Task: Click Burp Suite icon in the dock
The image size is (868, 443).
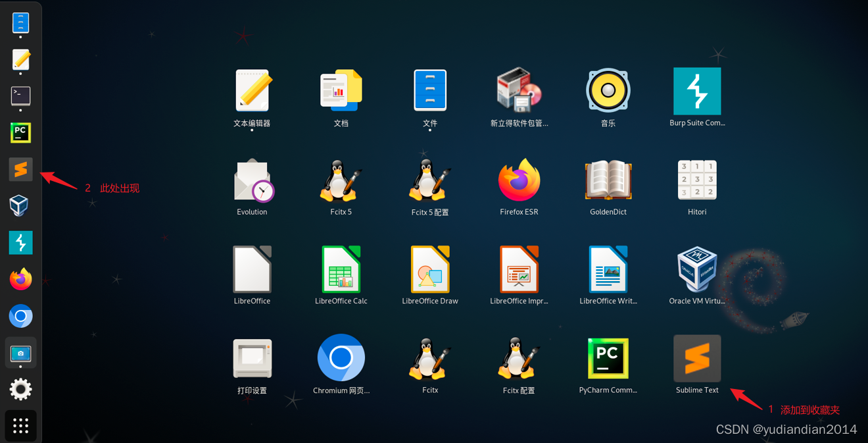Action: pyautogui.click(x=20, y=242)
